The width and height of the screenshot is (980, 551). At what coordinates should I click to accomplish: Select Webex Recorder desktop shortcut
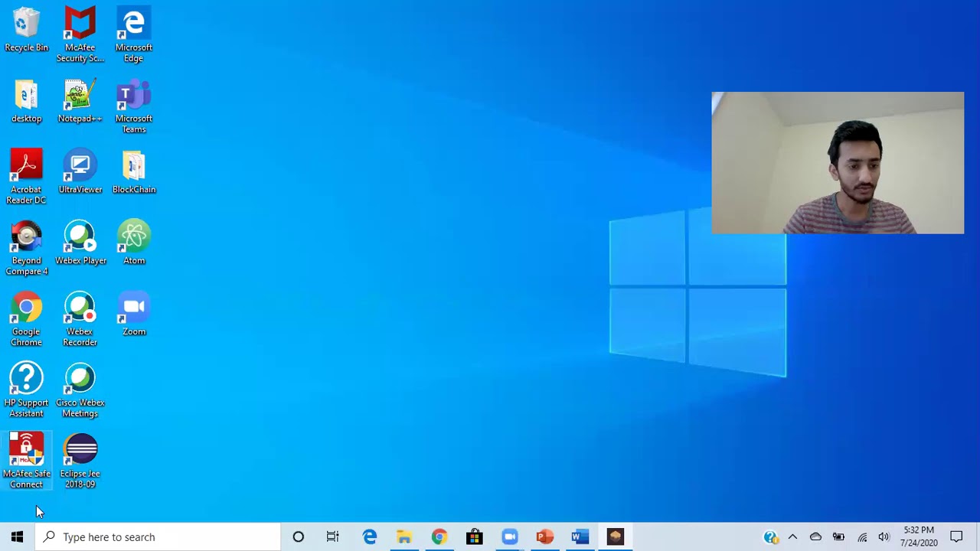point(80,320)
